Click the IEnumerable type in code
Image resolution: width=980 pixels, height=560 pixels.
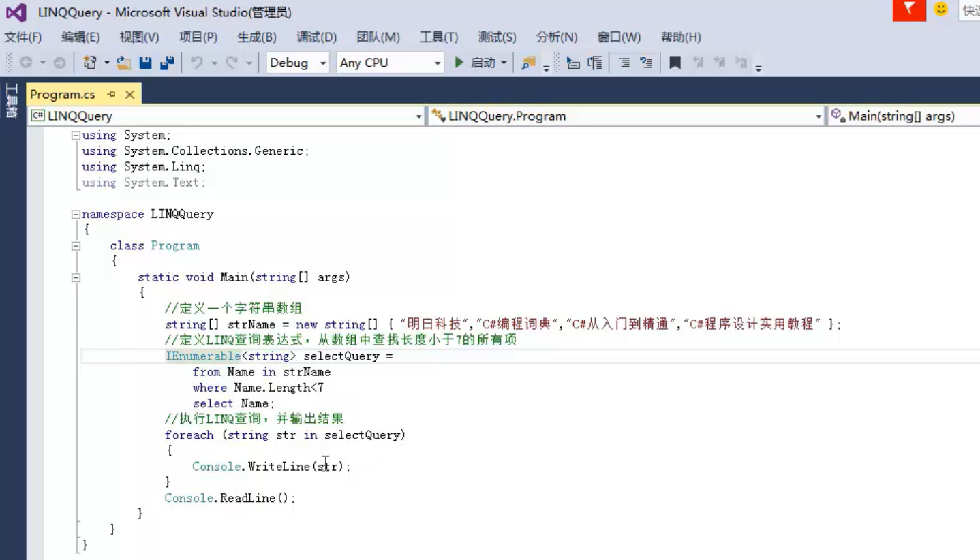[x=203, y=356]
